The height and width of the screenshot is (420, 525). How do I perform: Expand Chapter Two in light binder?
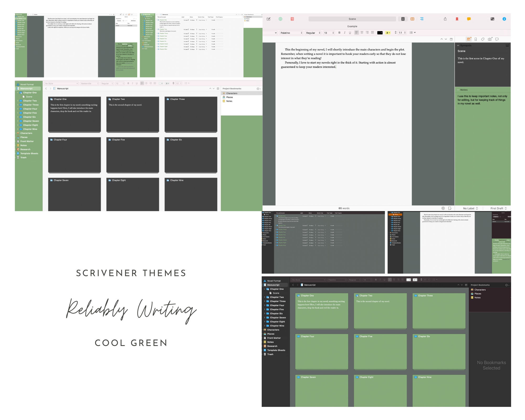click(x=18, y=101)
